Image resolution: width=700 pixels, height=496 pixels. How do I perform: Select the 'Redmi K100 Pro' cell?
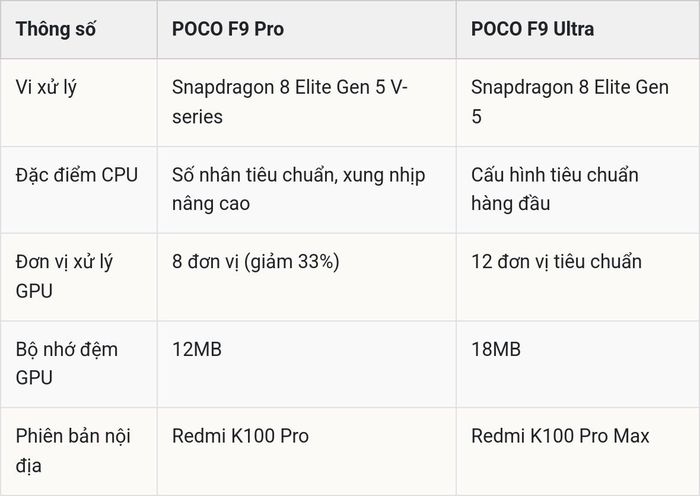[240, 436]
